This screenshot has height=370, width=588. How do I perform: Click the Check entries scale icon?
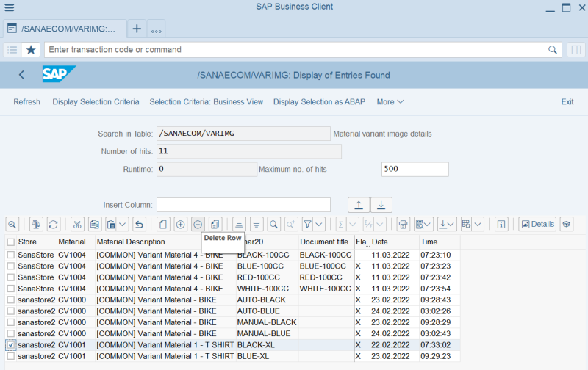(x=36, y=225)
